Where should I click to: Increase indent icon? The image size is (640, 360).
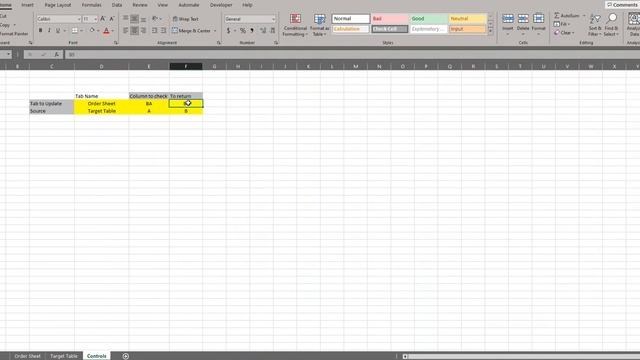pyautogui.click(x=164, y=31)
